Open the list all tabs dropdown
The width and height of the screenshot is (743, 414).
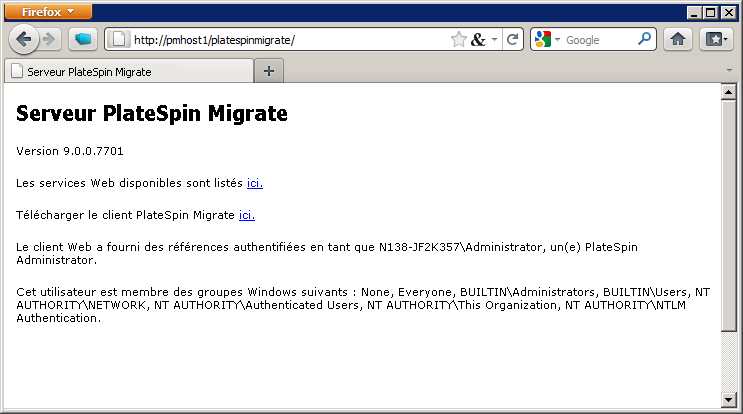click(729, 70)
